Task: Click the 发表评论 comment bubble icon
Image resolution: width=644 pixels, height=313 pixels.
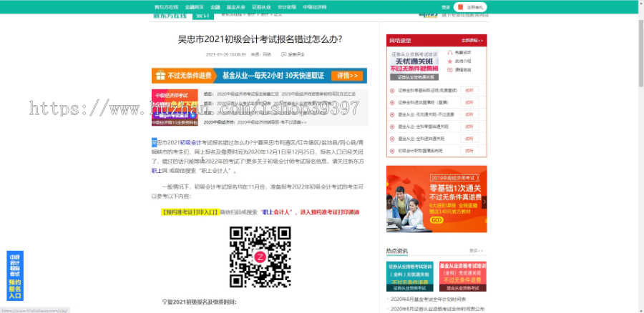Action: [283, 54]
